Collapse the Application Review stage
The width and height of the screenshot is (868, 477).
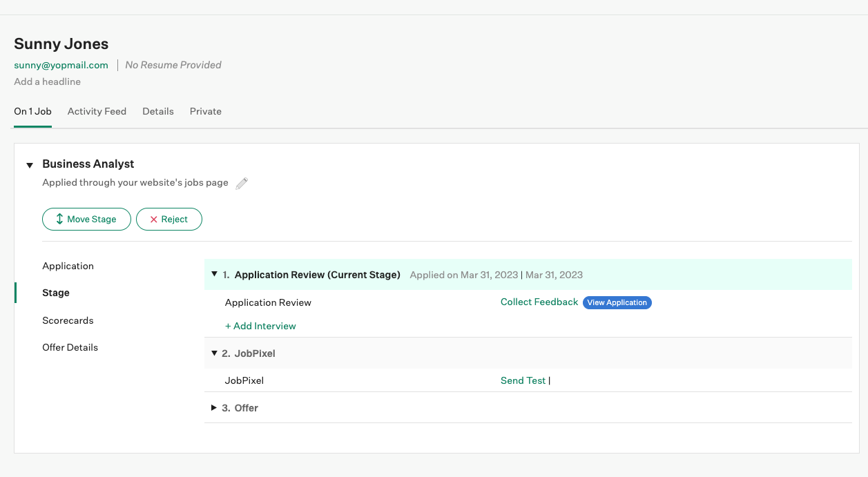pos(214,274)
